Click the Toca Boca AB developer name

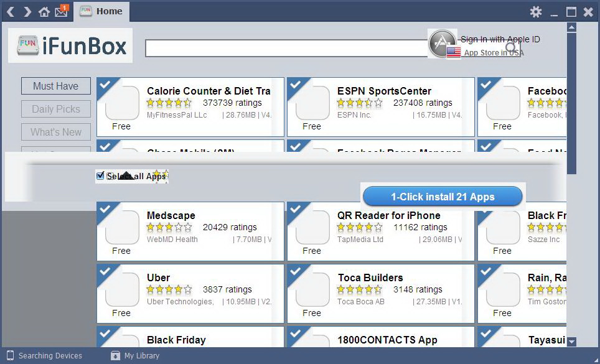tap(361, 302)
